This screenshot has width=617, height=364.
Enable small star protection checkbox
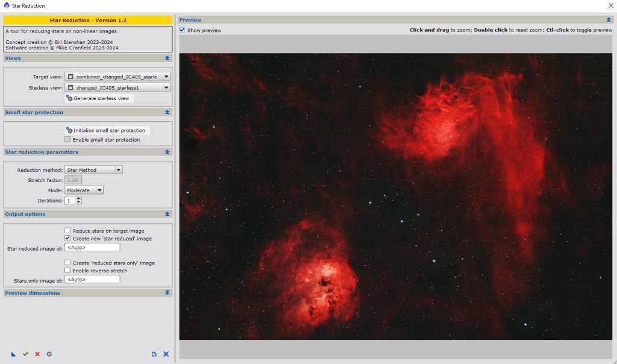[x=67, y=139]
